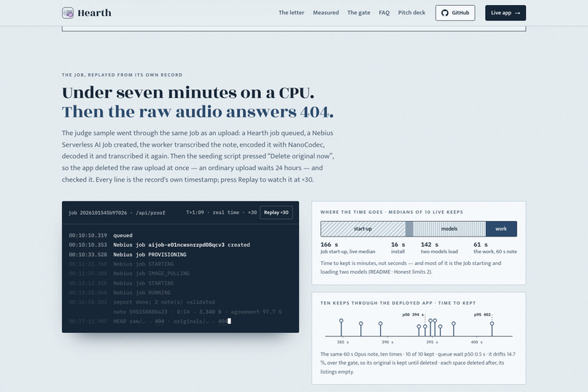Screen dimensions: 588x392
Task: Select the models bar segment
Action: coord(449,228)
